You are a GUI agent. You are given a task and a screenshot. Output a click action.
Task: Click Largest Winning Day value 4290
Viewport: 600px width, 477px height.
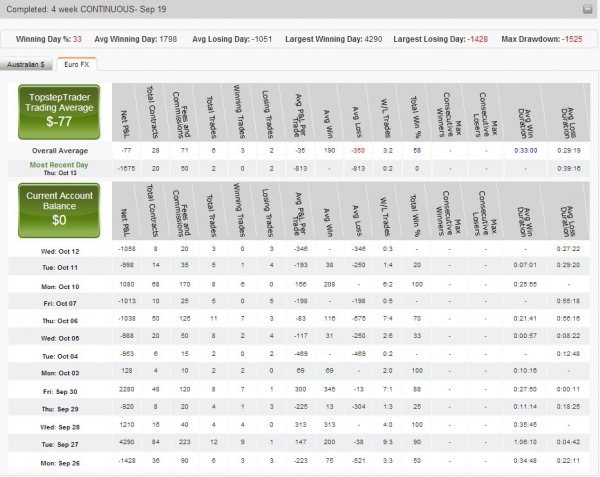[373, 39]
